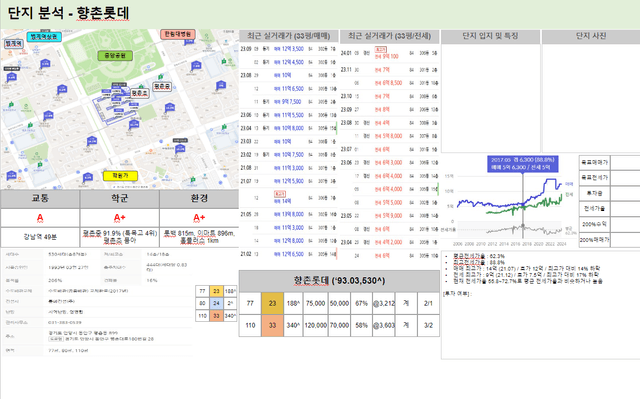Click the 최근 실거래가 (33평/전세) header
The height and width of the screenshot is (399, 640).
(x=389, y=36)
